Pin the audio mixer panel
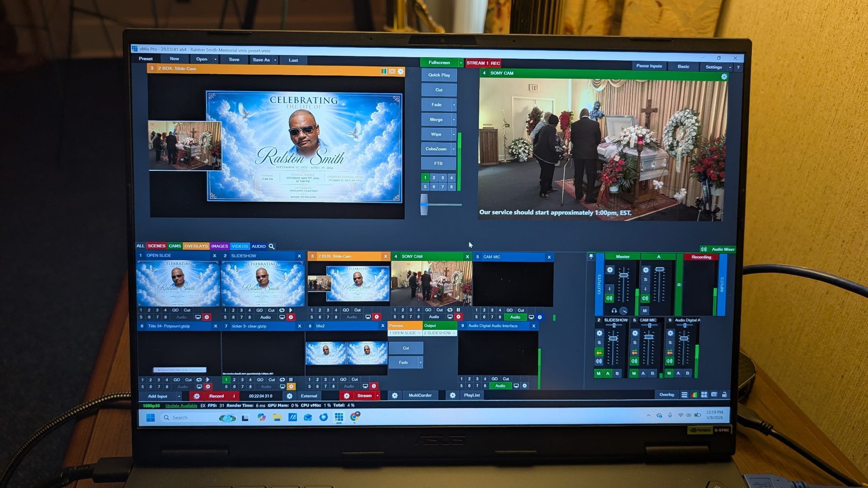The width and height of the screenshot is (868, 488). coord(591,257)
